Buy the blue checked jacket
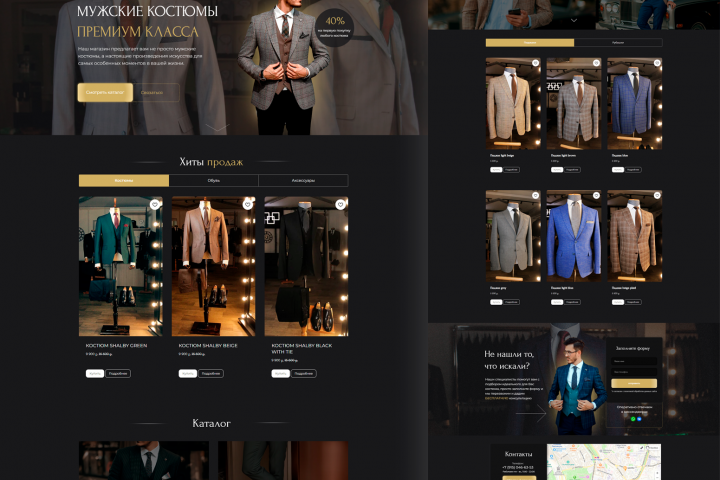Viewport: 720px width, 480px height. [x=618, y=169]
